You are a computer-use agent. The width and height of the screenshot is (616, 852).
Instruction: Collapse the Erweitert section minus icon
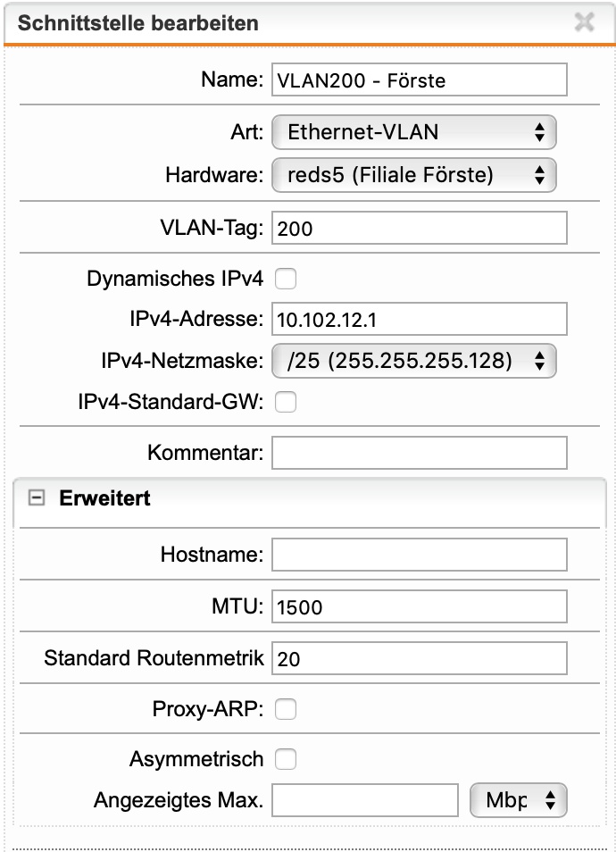pos(37,499)
